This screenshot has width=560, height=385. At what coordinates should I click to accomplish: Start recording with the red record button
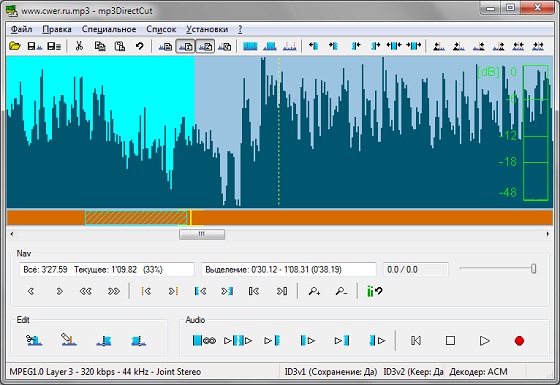coord(519,341)
